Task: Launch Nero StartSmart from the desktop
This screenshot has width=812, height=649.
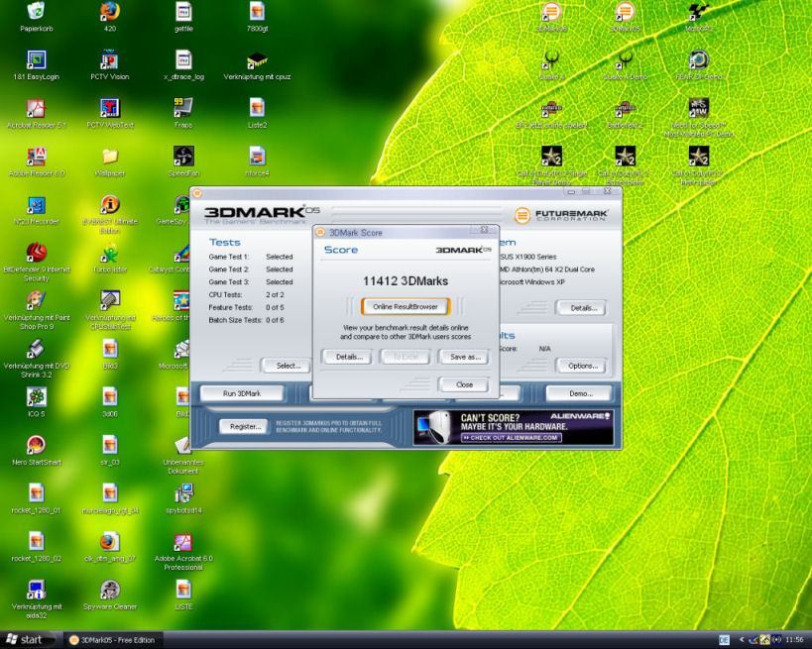Action: pos(37,446)
